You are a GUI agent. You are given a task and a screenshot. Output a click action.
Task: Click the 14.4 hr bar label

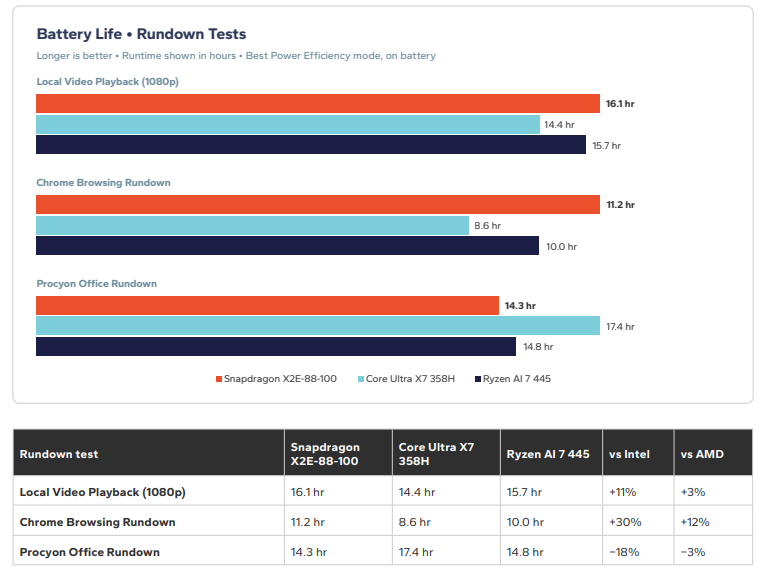[x=559, y=125]
